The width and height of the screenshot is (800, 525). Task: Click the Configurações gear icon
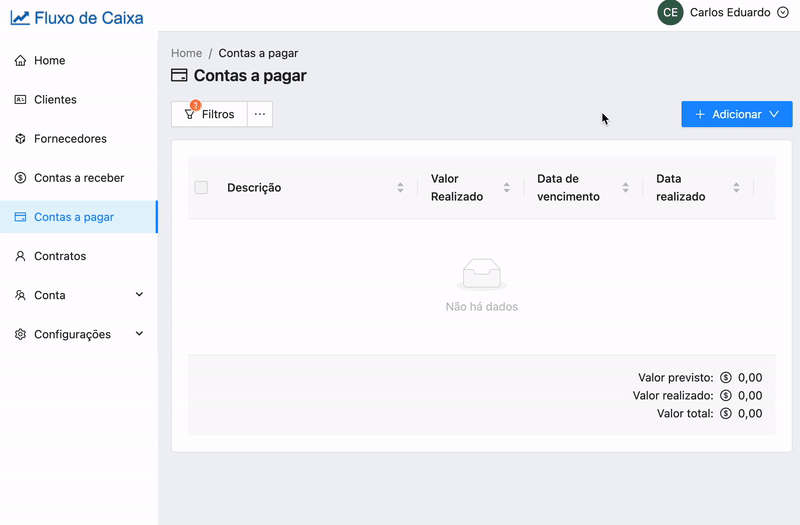click(20, 334)
